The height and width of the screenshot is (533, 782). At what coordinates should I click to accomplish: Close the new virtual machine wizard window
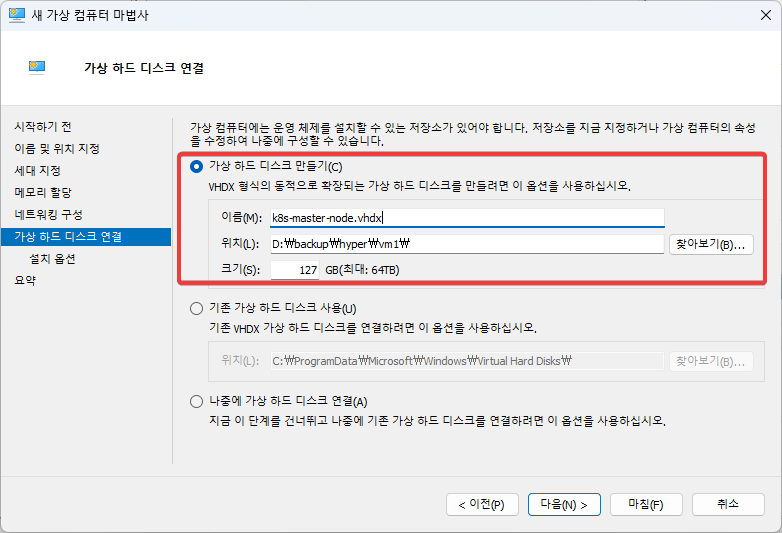click(x=758, y=15)
